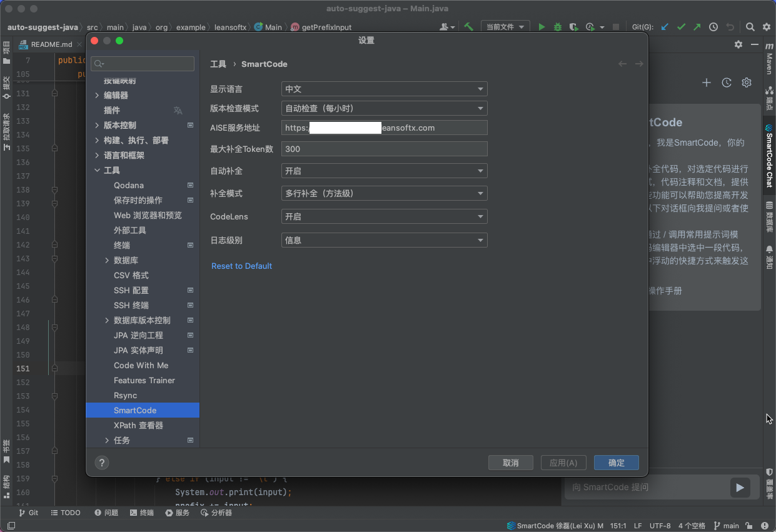Open the 终端 tab in bottom bar
This screenshot has width=776, height=532.
click(x=141, y=513)
